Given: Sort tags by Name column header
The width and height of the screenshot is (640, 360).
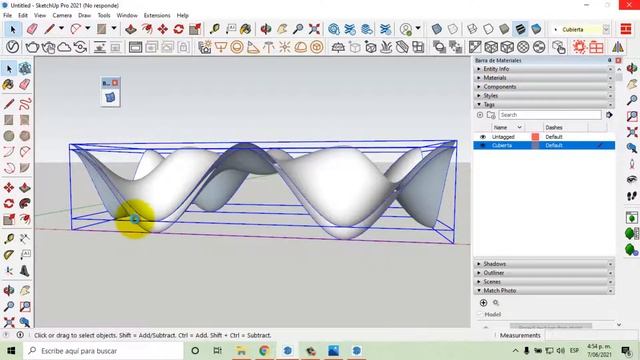Looking at the screenshot, I should coord(507,127).
